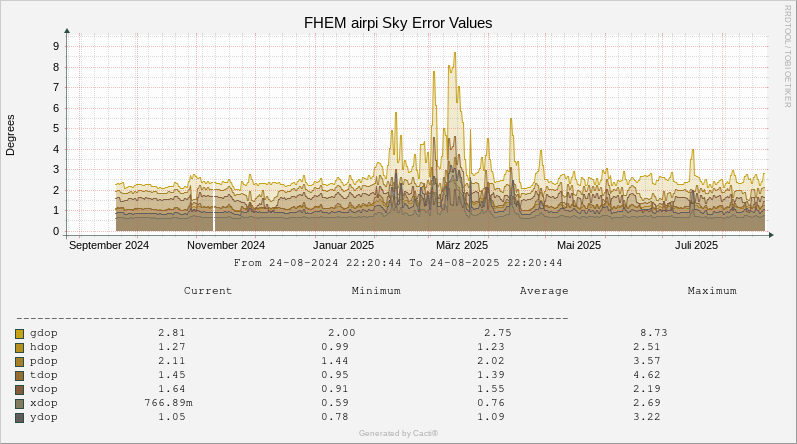Click gdop current value 2.81

click(172, 333)
